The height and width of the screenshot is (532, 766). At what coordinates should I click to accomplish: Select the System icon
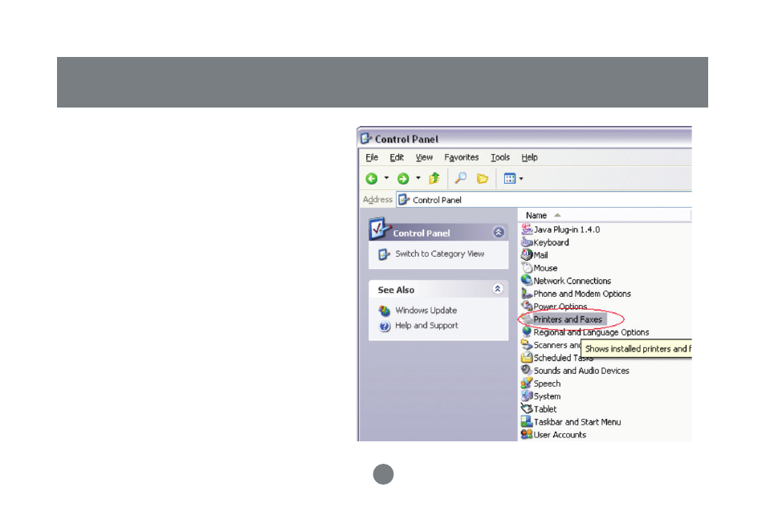(527, 396)
